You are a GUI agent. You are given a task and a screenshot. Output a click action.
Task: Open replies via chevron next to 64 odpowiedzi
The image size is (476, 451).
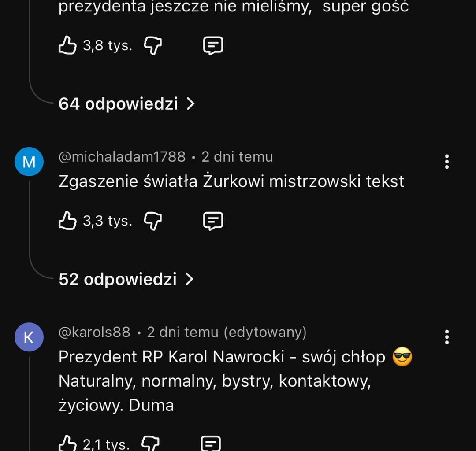pos(190,104)
